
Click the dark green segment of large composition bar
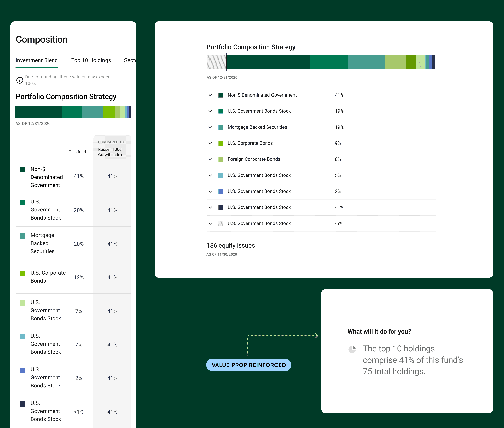coord(268,62)
